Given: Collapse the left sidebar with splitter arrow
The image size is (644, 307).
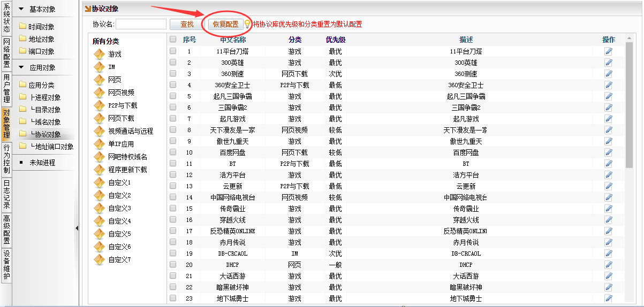Looking at the screenshot, I should pyautogui.click(x=77, y=228).
